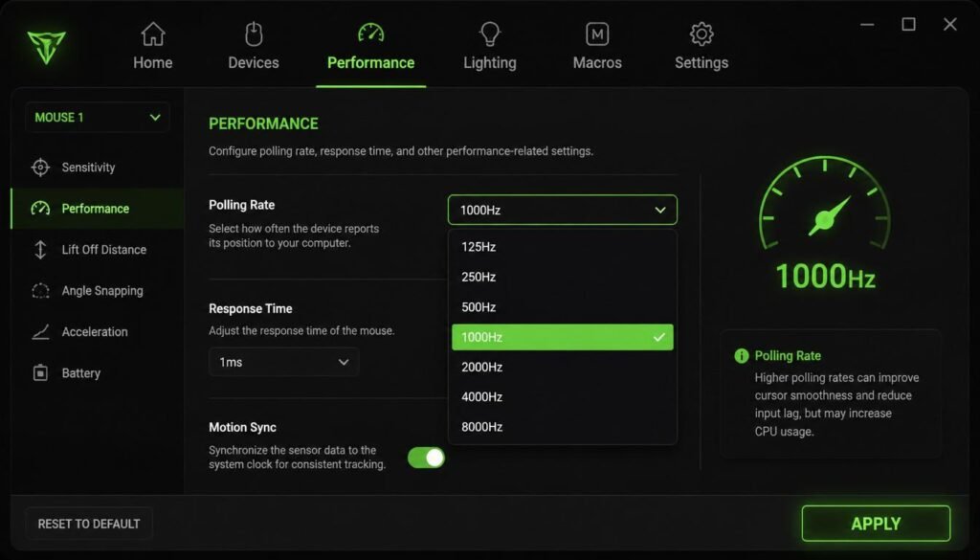Pick the 500Hz polling rate option
Viewport: 980px width, 560px height.
click(563, 307)
